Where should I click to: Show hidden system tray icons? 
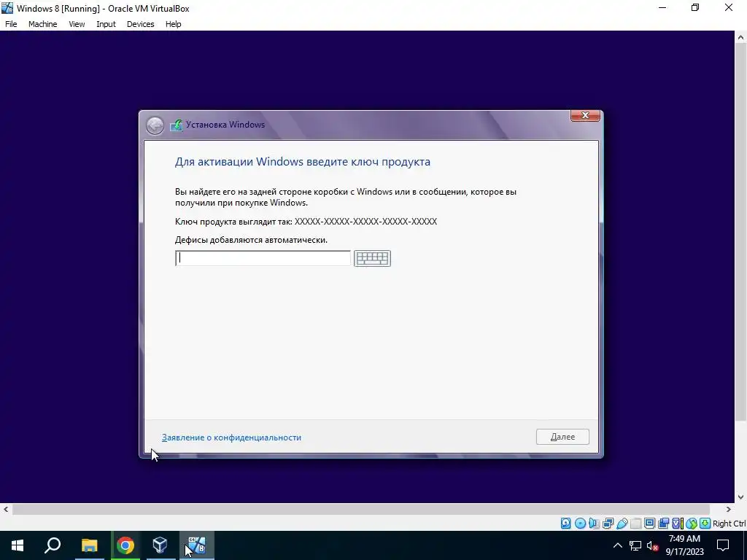point(617,545)
